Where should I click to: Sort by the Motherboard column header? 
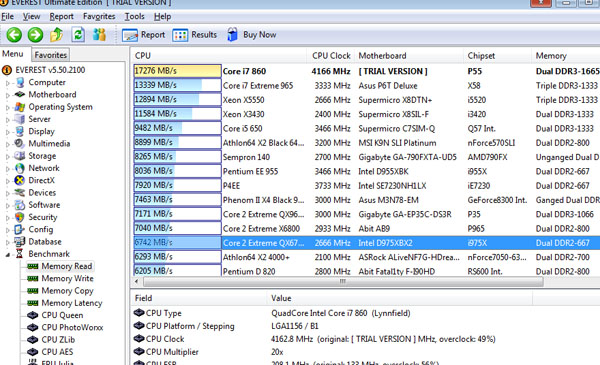click(x=409, y=55)
